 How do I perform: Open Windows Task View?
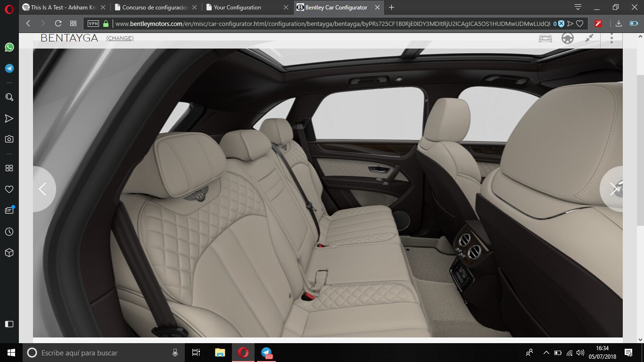197,353
